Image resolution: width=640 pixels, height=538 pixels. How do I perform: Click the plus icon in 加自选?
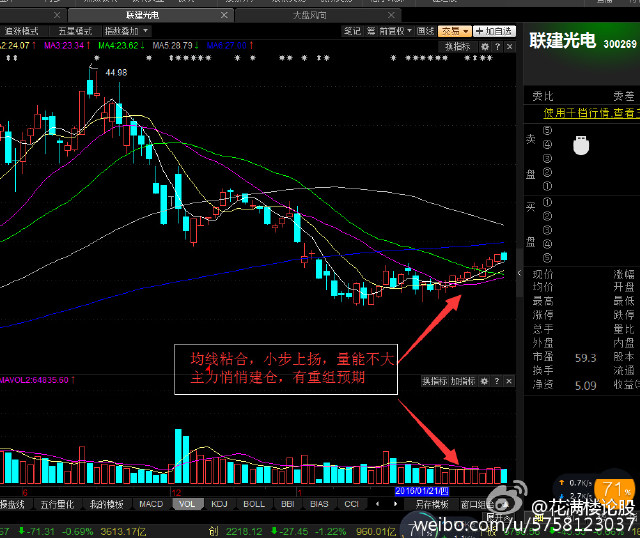[476, 31]
